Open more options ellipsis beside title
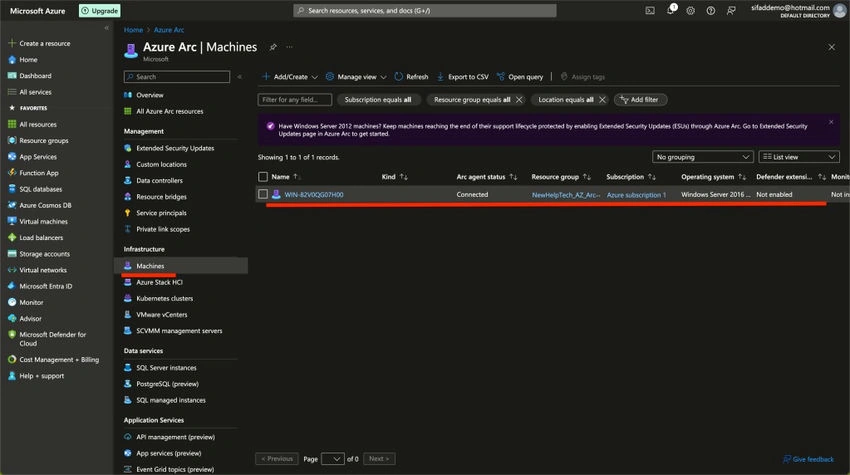 pyautogui.click(x=289, y=47)
